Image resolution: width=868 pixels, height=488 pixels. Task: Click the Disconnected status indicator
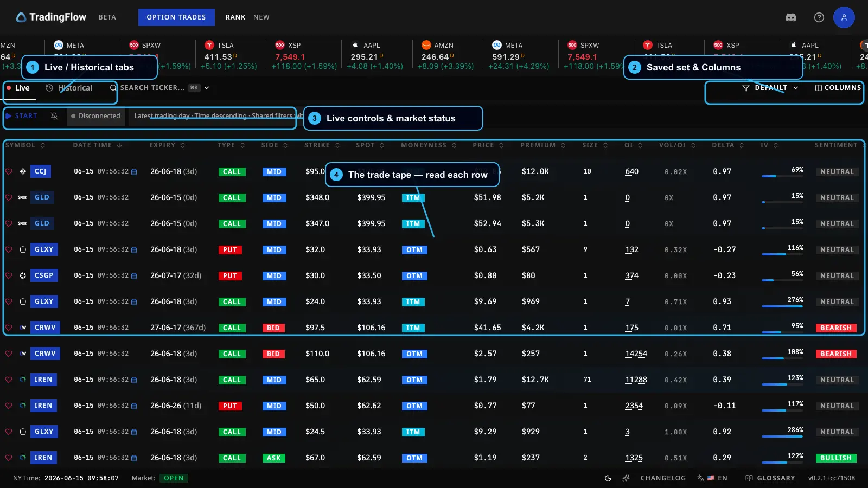[x=95, y=116]
